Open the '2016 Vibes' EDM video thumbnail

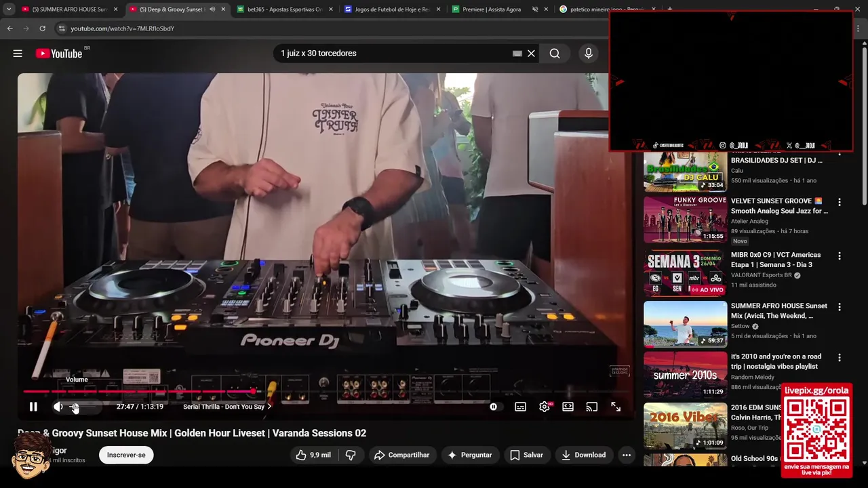tap(685, 426)
